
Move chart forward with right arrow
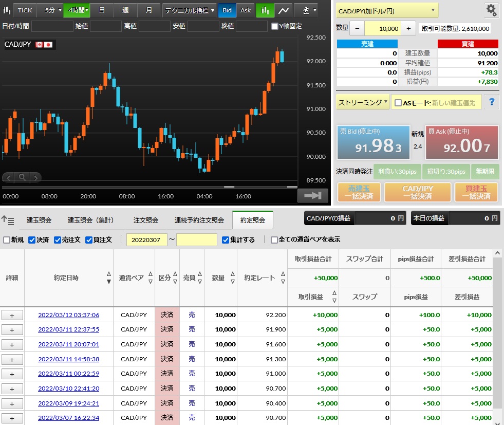(x=35, y=177)
